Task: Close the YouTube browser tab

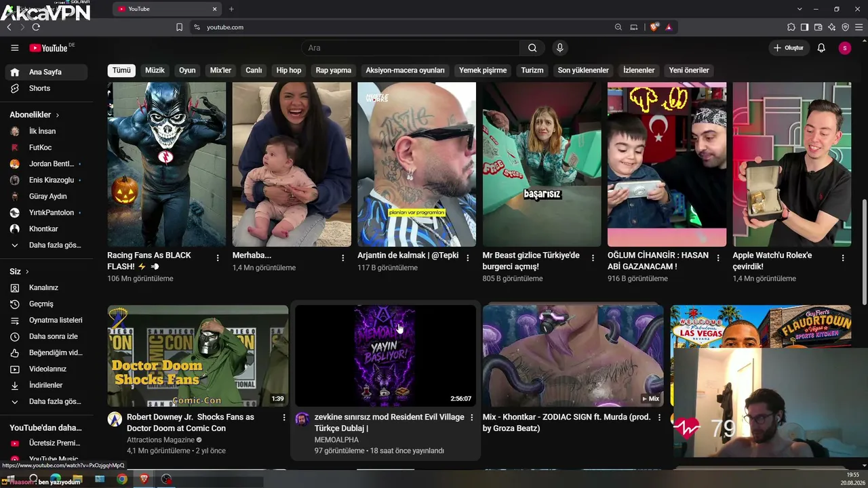Action: point(215,9)
